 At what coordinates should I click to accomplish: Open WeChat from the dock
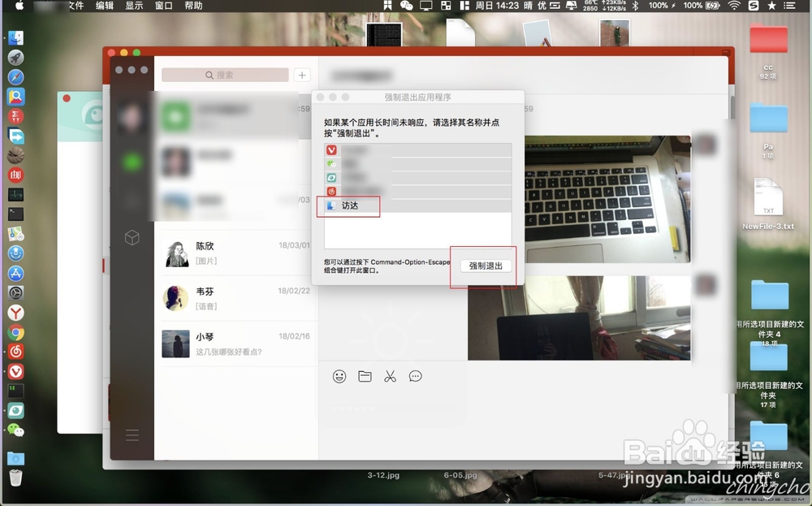pyautogui.click(x=15, y=430)
